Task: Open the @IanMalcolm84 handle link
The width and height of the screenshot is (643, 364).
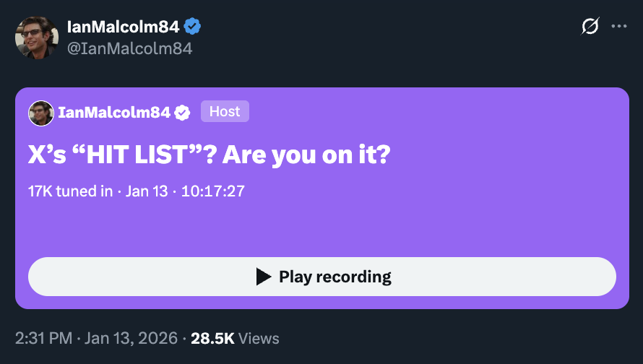Action: pyautogui.click(x=129, y=48)
